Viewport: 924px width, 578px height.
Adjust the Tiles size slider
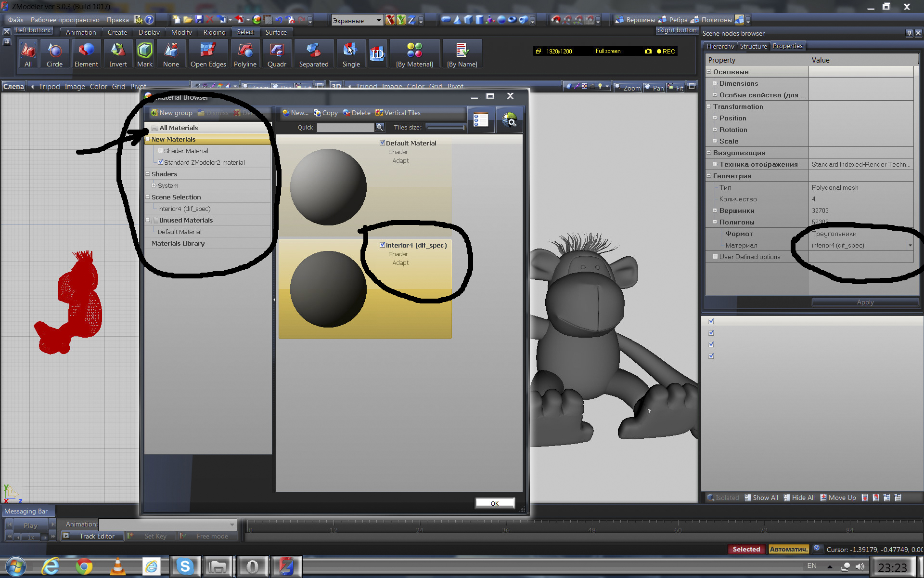(x=446, y=127)
